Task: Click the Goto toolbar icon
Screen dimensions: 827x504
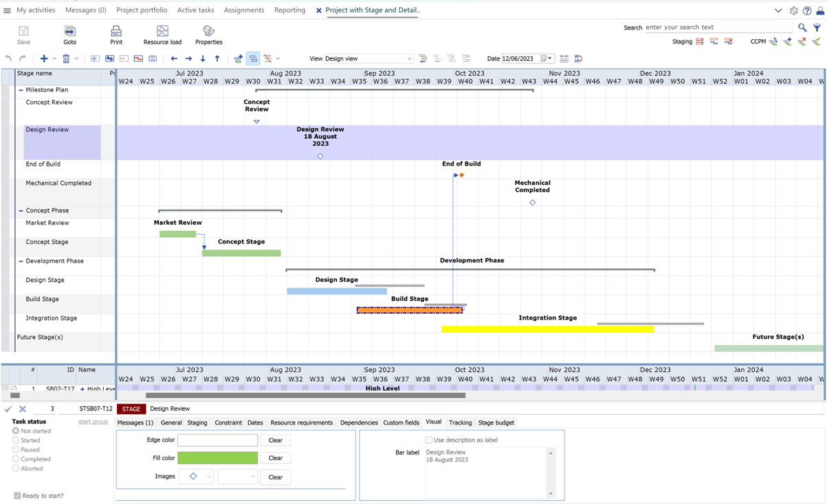Action: click(x=70, y=35)
